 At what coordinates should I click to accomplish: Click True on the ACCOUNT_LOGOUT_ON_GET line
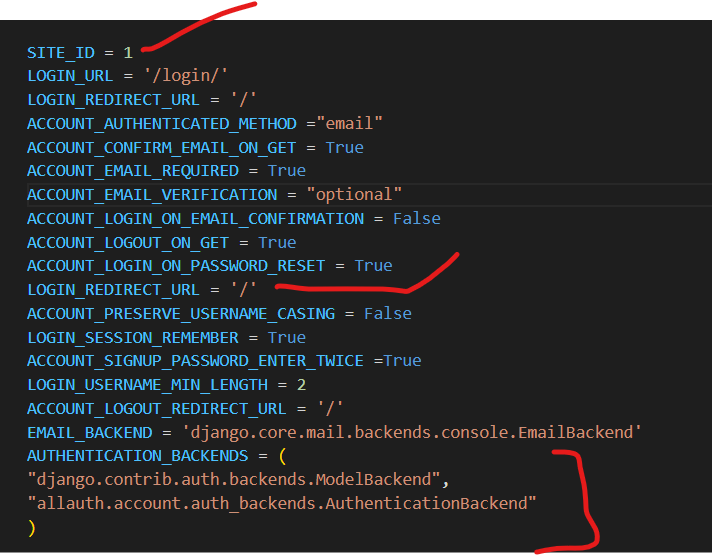coord(277,243)
